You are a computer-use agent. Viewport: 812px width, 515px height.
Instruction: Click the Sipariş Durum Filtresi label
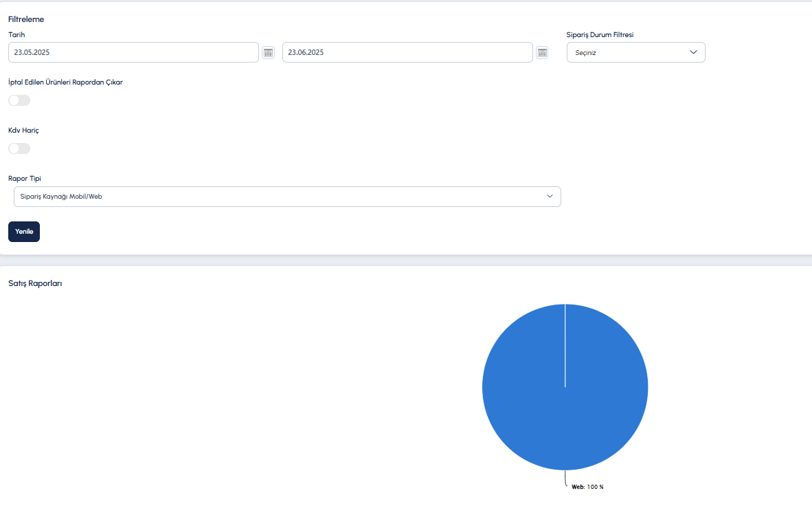tap(600, 34)
